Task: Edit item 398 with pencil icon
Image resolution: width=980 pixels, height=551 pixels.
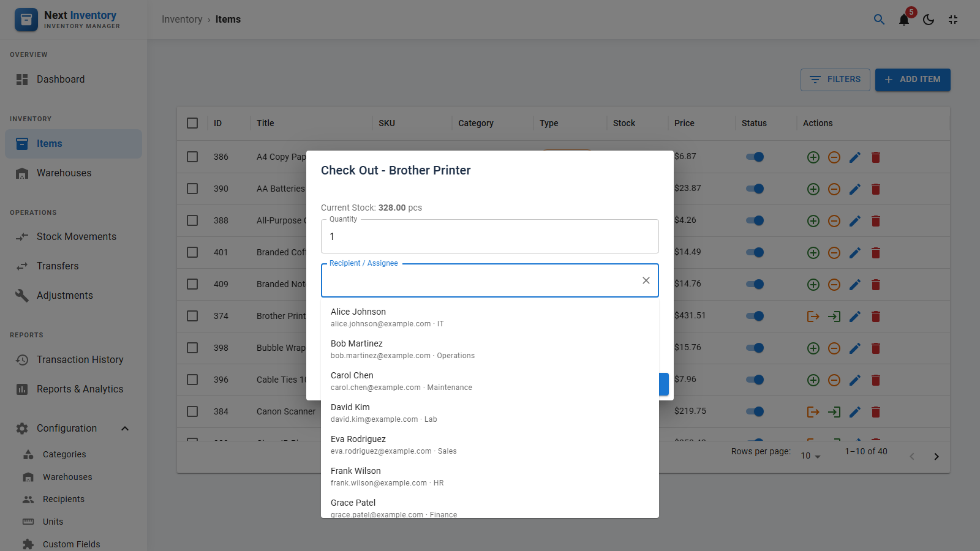Action: point(855,348)
